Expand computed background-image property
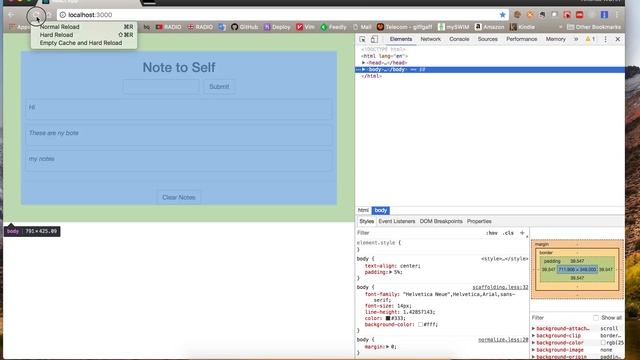 click(533, 350)
